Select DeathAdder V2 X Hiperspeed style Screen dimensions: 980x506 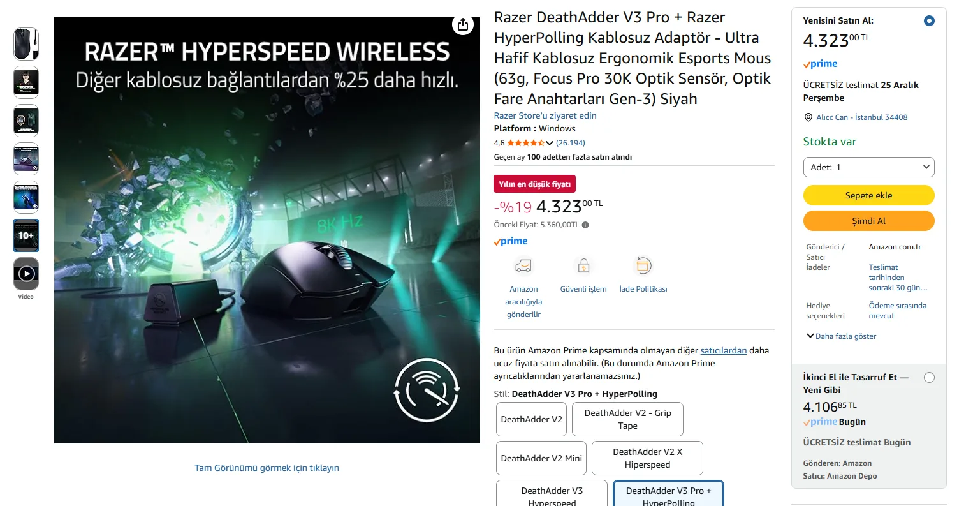click(x=647, y=458)
